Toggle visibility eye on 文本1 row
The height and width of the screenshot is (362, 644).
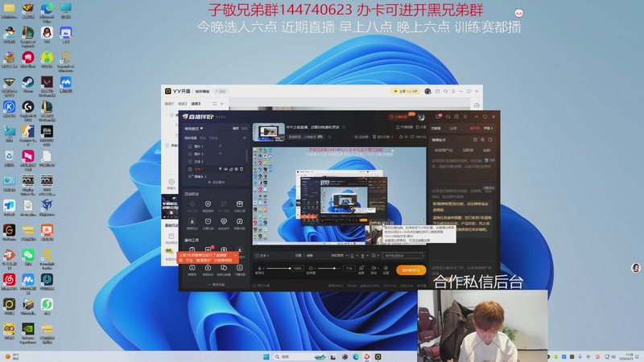[x=225, y=169]
